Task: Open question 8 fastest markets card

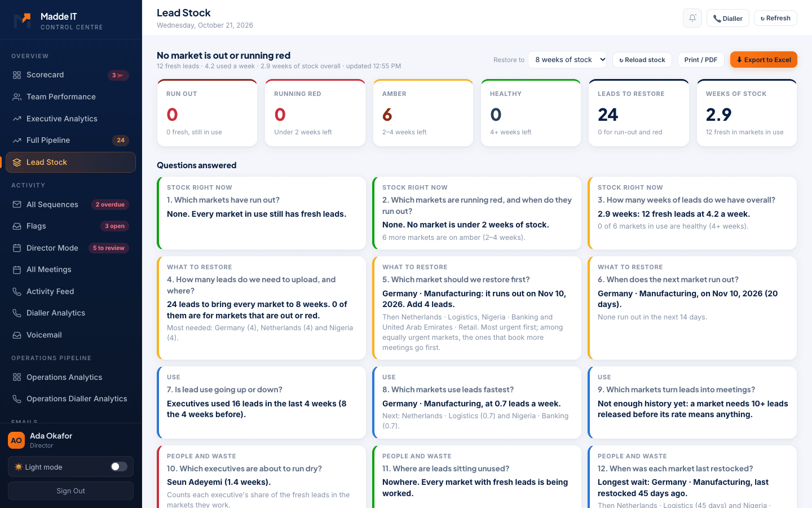Action: click(x=477, y=402)
